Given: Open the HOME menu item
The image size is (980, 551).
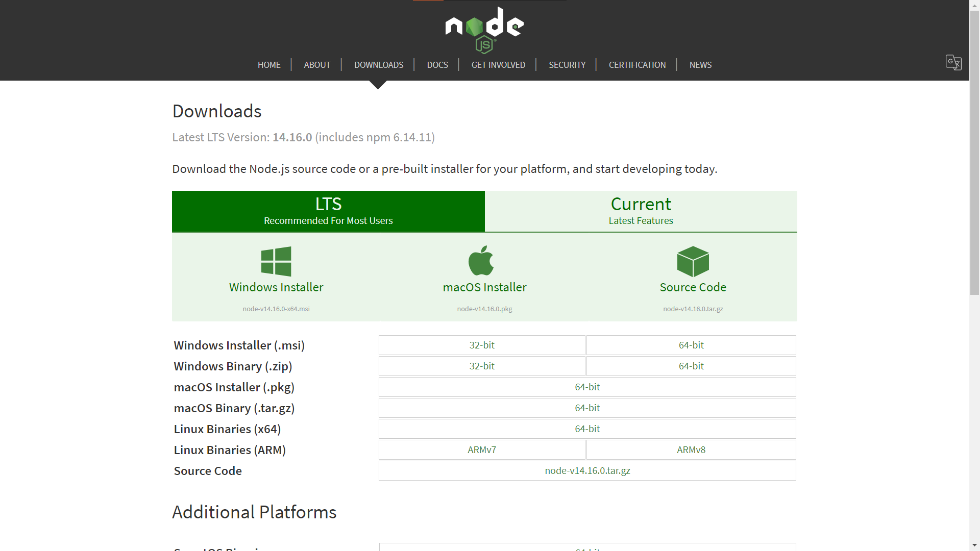Looking at the screenshot, I should (x=269, y=65).
